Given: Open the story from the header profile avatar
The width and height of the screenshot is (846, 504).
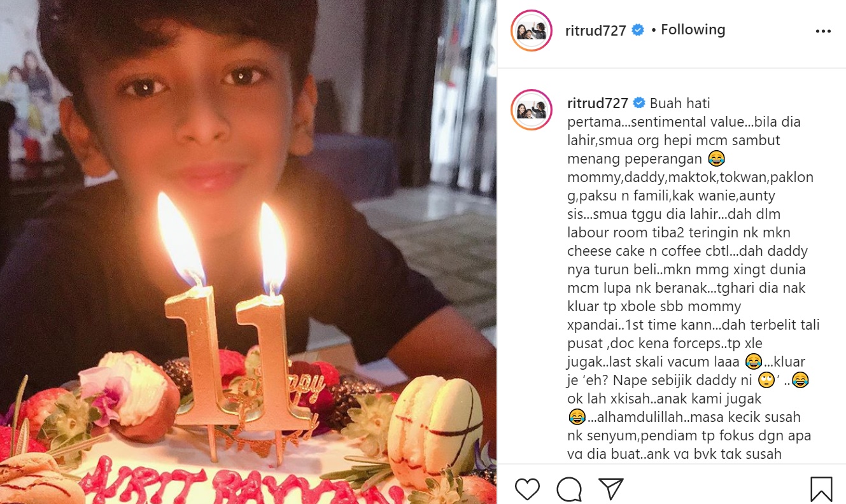Looking at the screenshot, I should pos(531,31).
